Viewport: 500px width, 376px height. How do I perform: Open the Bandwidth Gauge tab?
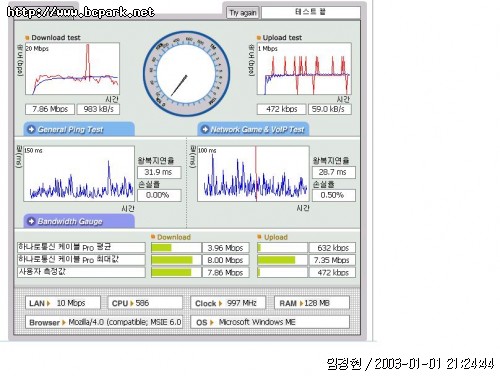(79, 221)
